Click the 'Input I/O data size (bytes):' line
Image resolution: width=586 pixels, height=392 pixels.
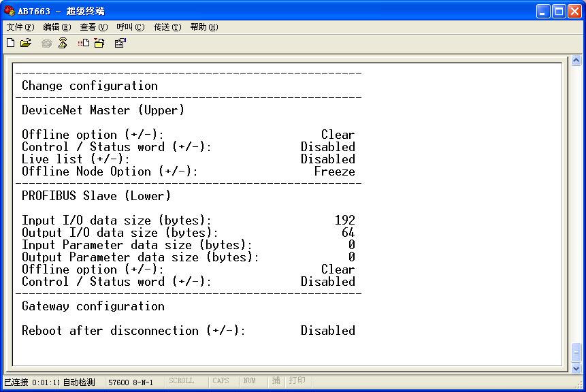(116, 220)
